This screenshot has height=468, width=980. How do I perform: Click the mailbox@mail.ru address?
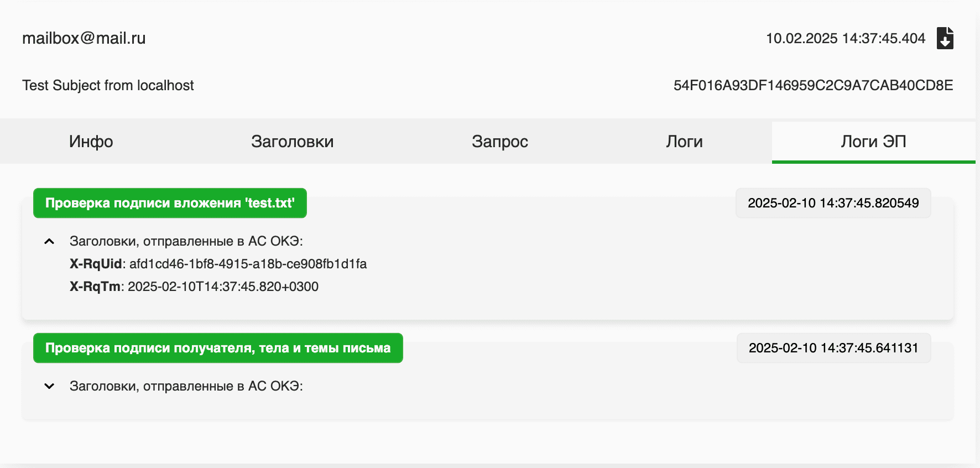[84, 38]
